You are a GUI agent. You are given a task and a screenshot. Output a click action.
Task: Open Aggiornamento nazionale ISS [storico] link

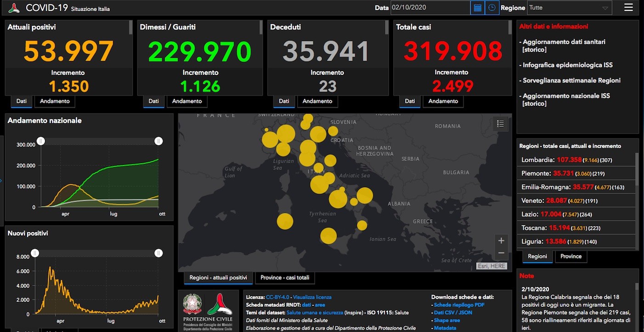point(566,100)
